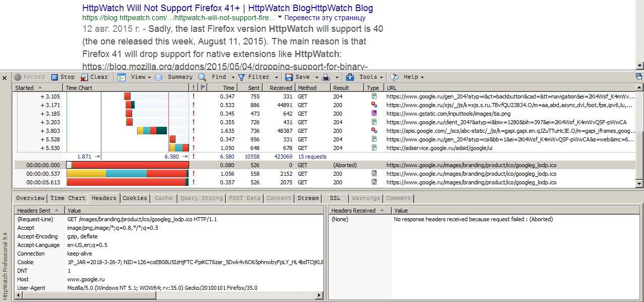Click warning mark on the +3.105 row
The image size is (644, 302).
[x=194, y=96]
